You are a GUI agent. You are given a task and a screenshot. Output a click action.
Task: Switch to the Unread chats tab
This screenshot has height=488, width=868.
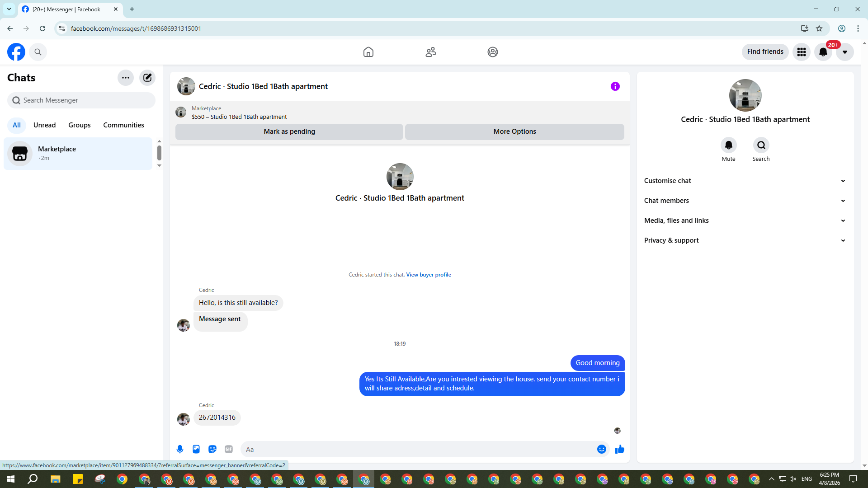point(44,125)
